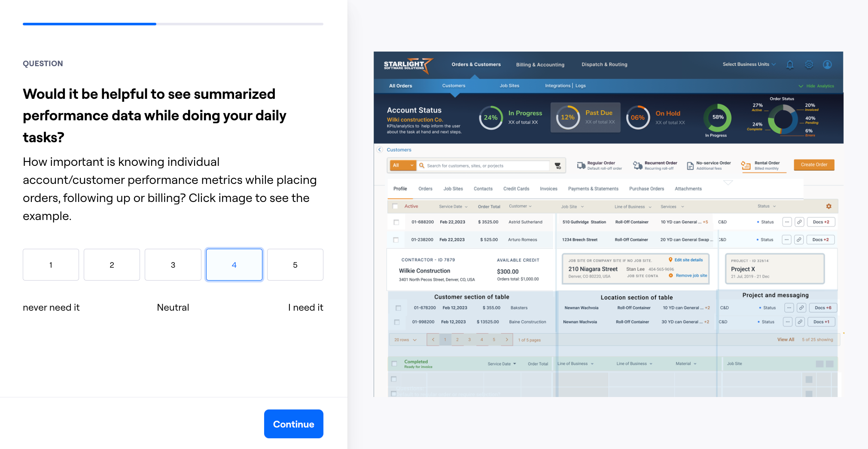The image size is (868, 449).
Task: Tick the checkbox for order 01-238200
Action: tap(396, 240)
